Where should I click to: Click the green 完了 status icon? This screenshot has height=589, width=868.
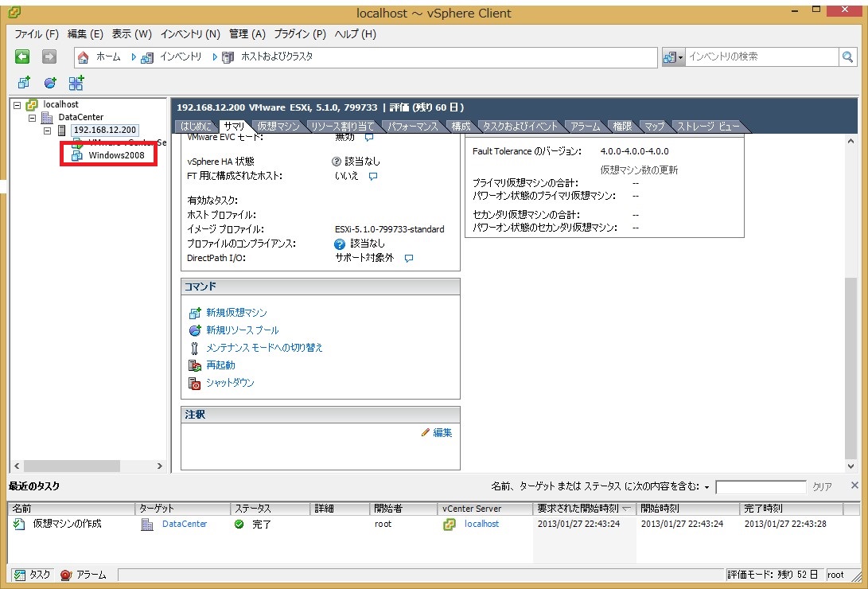click(x=239, y=524)
